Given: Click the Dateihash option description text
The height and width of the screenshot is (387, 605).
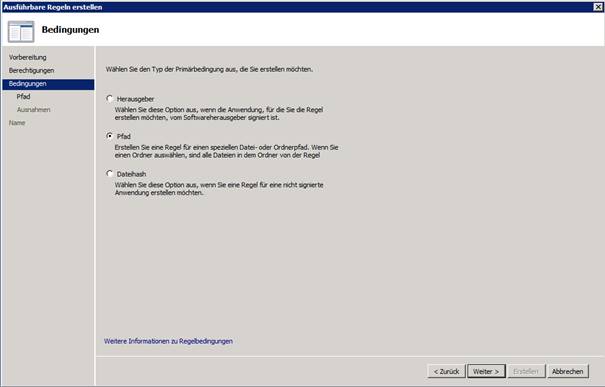Looking at the screenshot, I should 219,189.
